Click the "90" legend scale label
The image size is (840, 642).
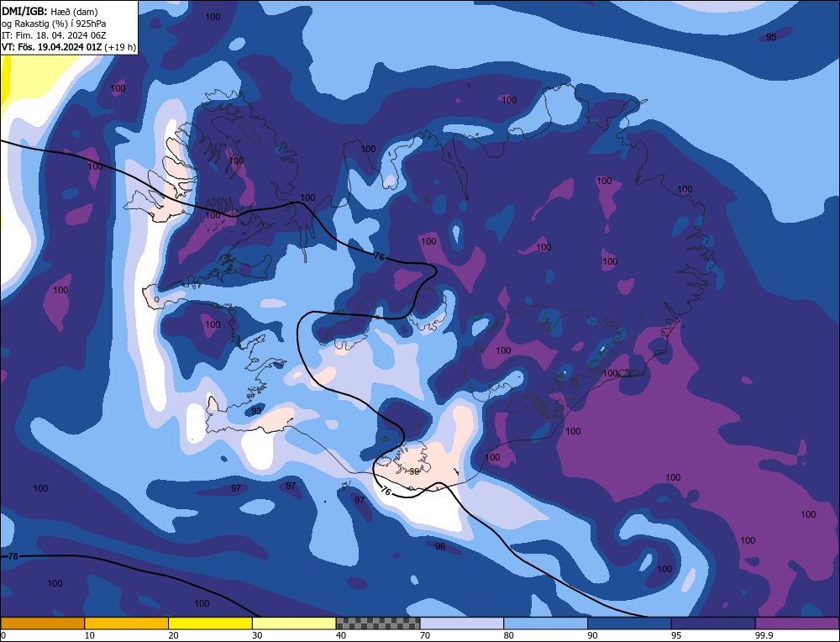(593, 635)
